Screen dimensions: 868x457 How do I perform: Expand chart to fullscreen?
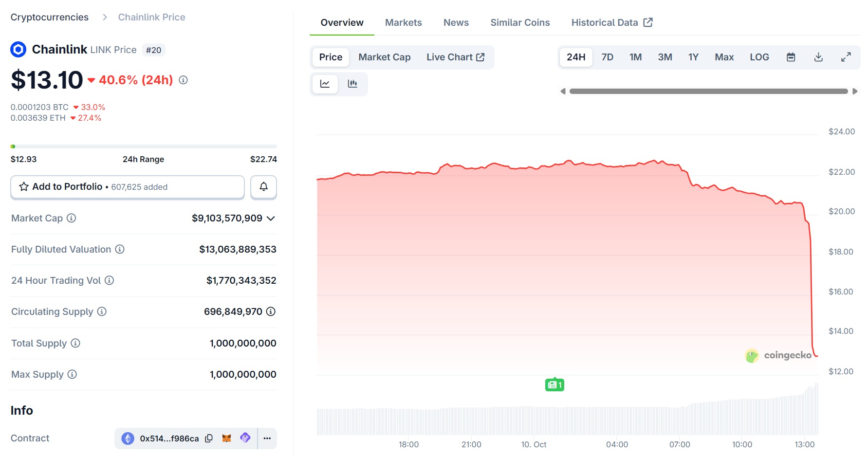tap(846, 57)
